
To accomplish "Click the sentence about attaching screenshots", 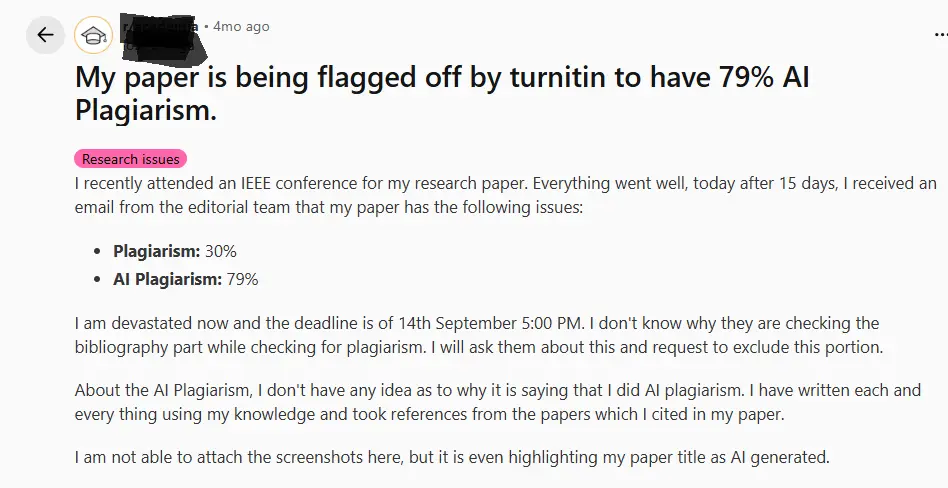I will click(452, 457).
